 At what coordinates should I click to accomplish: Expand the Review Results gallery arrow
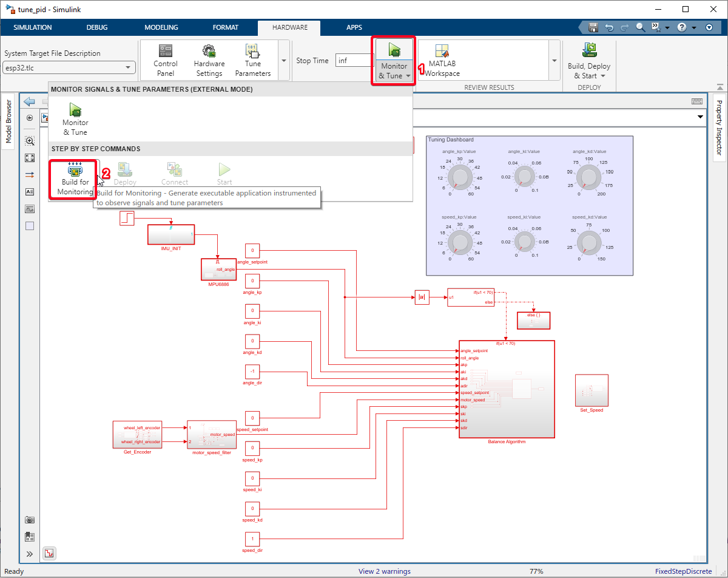554,61
